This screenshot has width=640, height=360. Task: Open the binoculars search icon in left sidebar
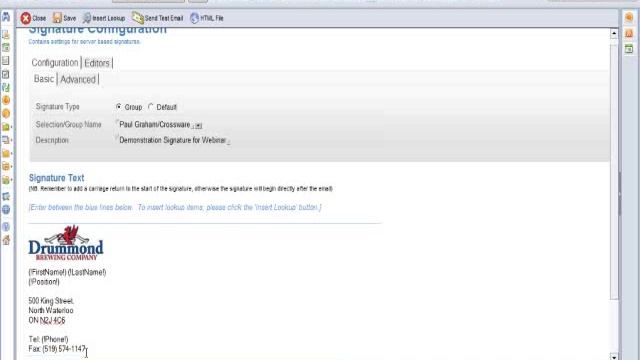pyautogui.click(x=6, y=17)
